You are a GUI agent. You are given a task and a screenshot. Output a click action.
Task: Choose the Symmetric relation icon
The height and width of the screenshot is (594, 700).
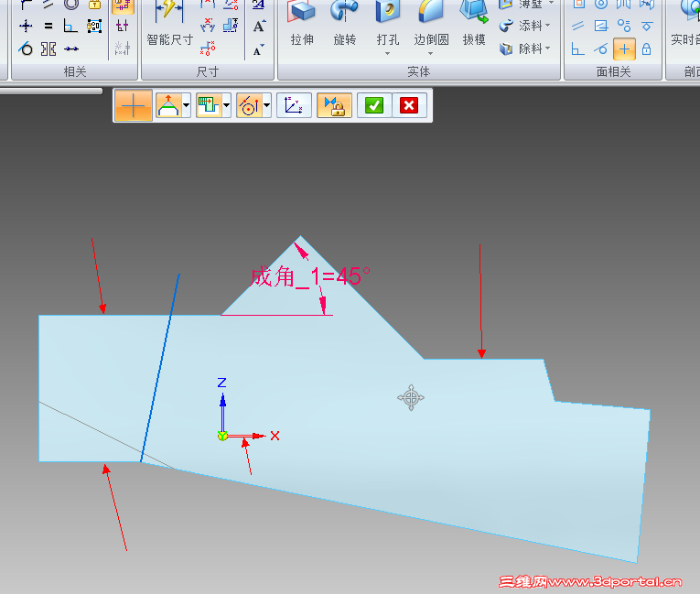point(48,49)
